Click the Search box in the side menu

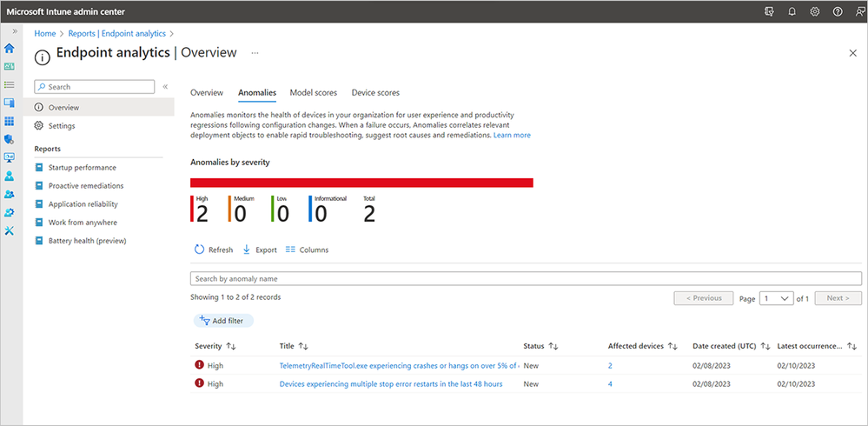click(x=94, y=86)
